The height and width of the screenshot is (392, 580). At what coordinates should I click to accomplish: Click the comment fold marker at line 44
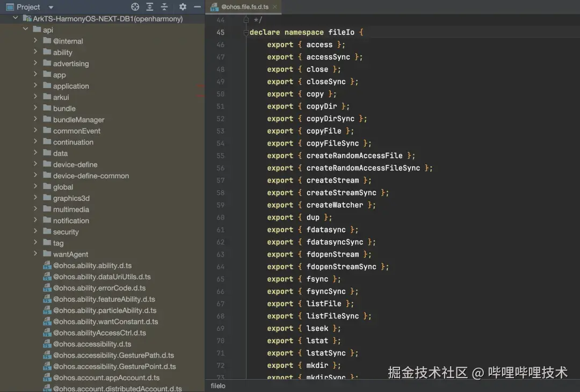point(246,19)
